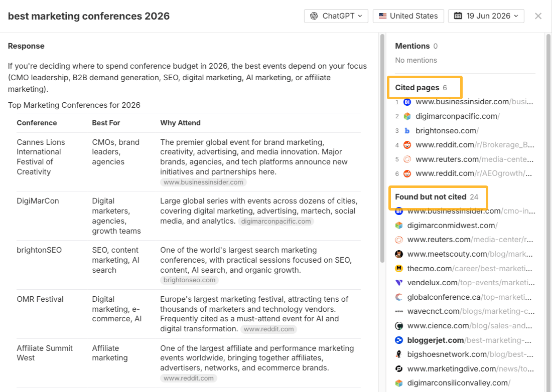
Task: Open the United States country selector
Action: pyautogui.click(x=408, y=16)
